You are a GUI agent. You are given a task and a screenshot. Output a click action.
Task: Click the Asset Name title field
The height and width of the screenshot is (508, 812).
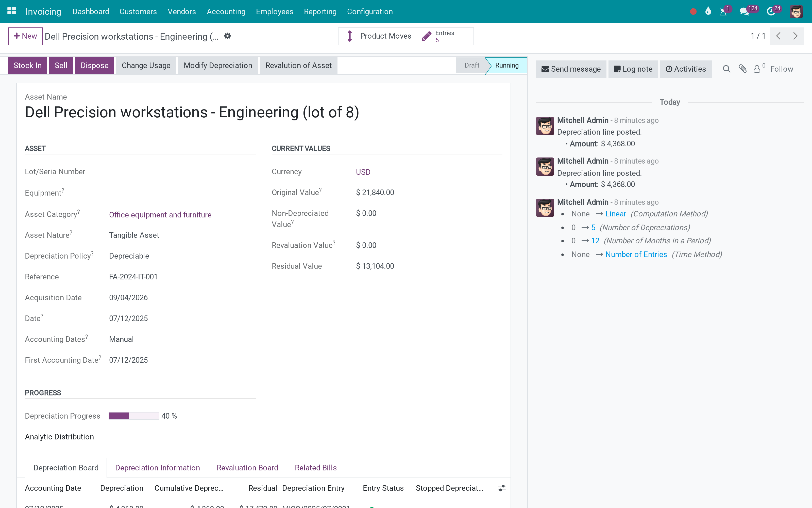click(x=192, y=112)
